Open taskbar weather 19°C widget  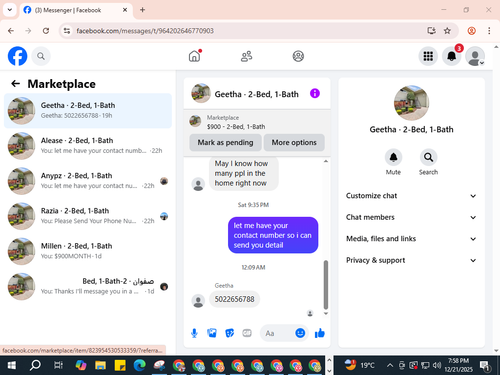[x=360, y=365]
